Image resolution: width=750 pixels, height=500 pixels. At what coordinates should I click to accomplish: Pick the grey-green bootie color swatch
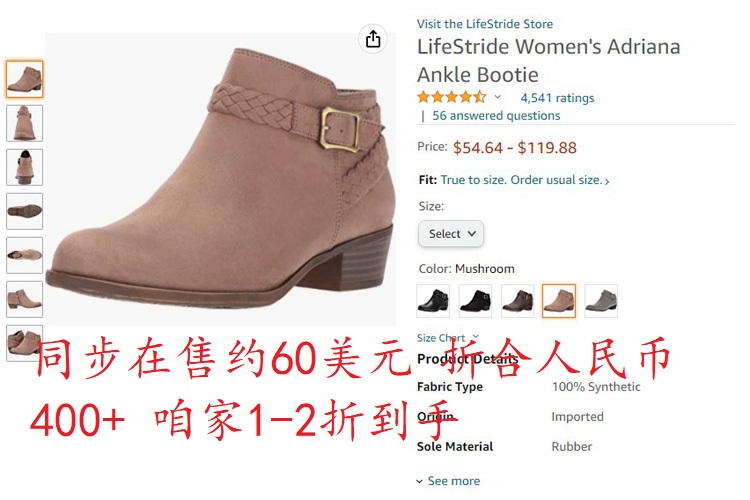601,301
